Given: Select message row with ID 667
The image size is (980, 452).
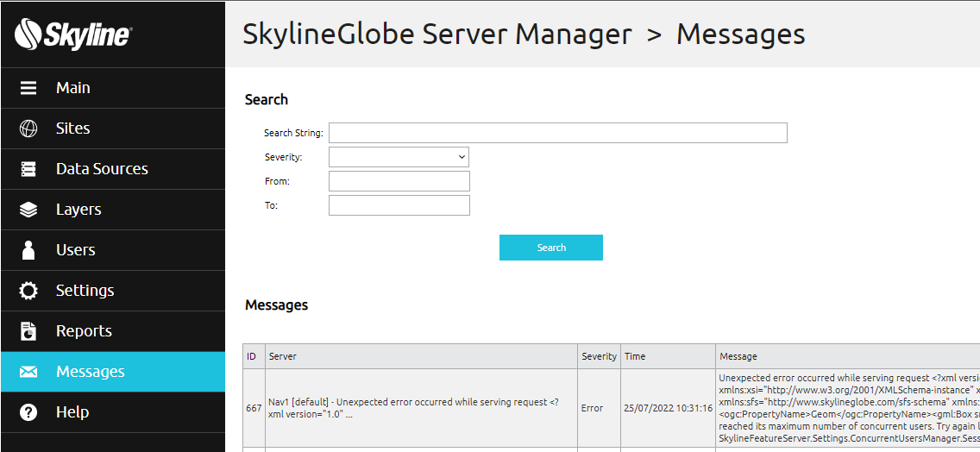Looking at the screenshot, I should pyautogui.click(x=612, y=408).
